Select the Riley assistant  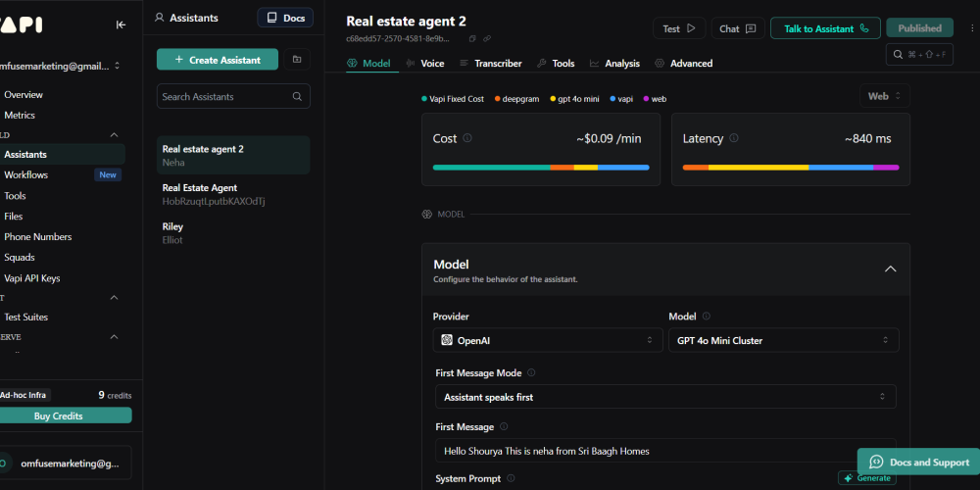pos(233,232)
